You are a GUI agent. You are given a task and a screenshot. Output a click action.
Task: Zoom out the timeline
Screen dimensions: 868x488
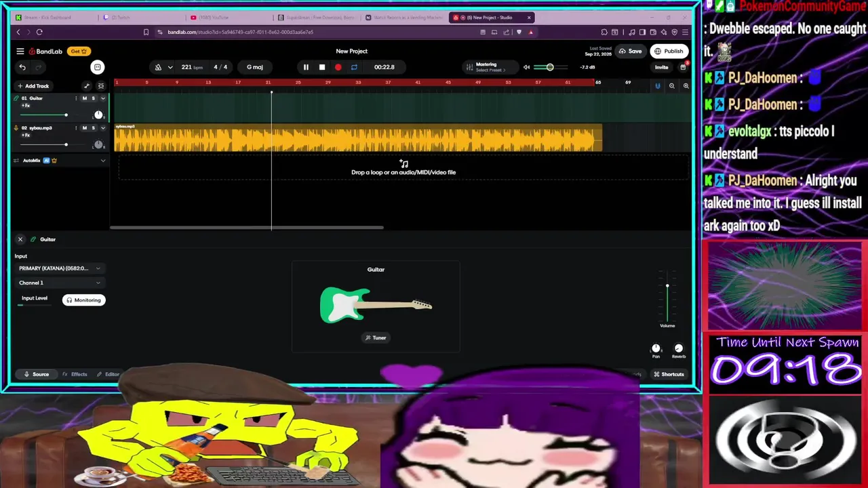tap(672, 86)
